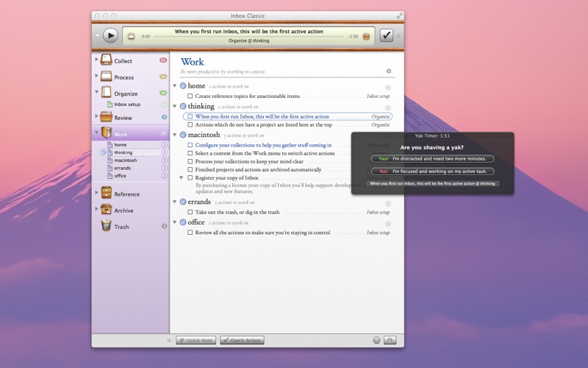The image size is (588, 368).
Task: Collapse the Organize section triangle
Action: tap(96, 92)
